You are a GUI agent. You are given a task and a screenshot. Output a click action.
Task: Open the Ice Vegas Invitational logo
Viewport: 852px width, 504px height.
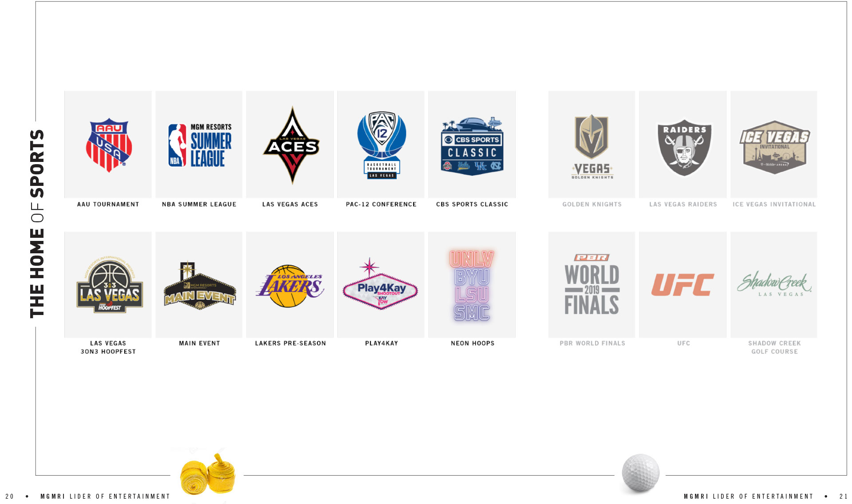pyautogui.click(x=774, y=147)
